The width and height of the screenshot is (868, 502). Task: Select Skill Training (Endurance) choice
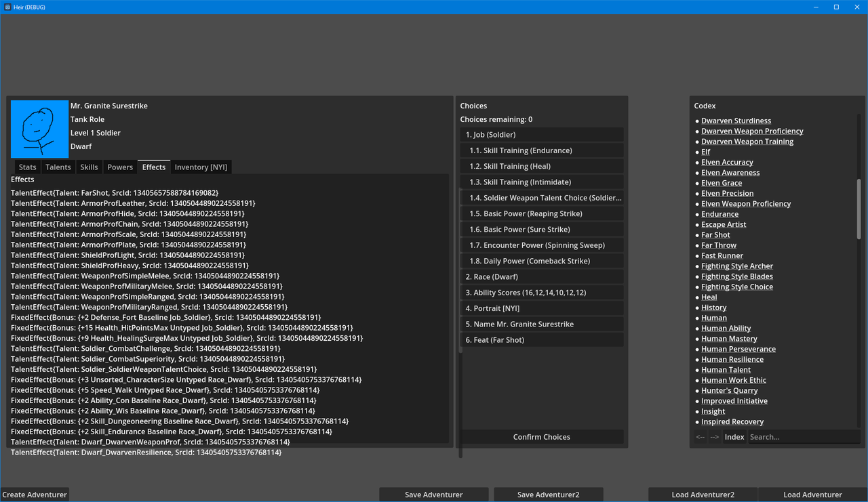coord(542,150)
